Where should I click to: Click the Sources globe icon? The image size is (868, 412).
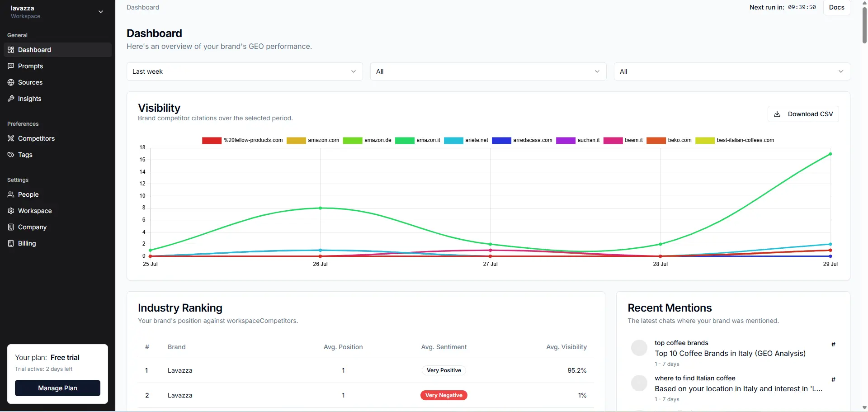[x=11, y=82]
